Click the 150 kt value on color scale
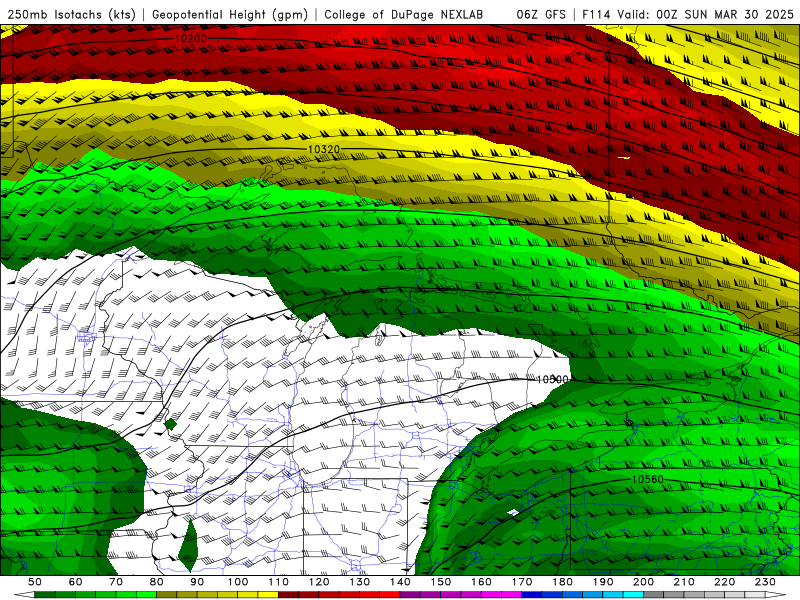The height and width of the screenshot is (600, 800). (441, 582)
